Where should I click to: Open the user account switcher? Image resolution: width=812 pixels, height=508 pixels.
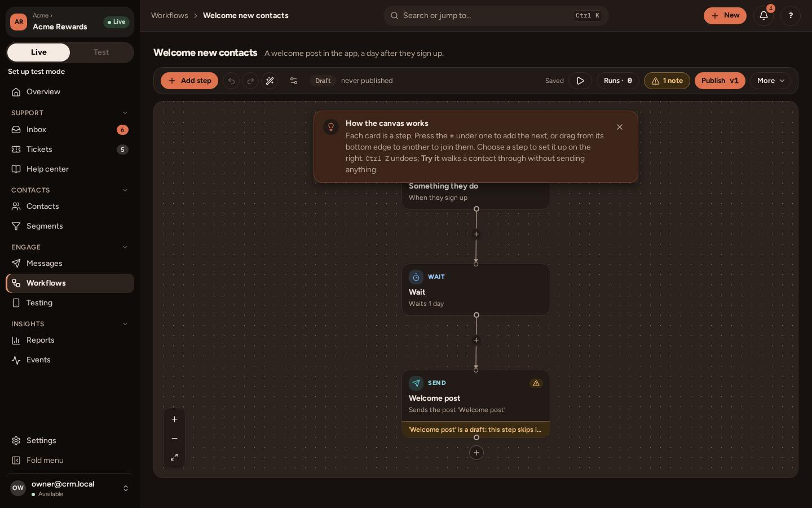pos(70,488)
